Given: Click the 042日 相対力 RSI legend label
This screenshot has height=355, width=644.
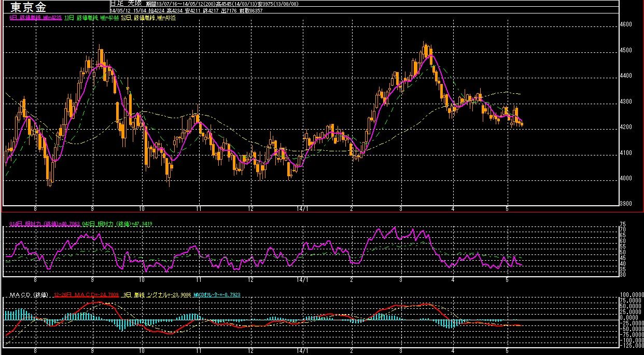Looking at the screenshot, I should pyautogui.click(x=117, y=223).
